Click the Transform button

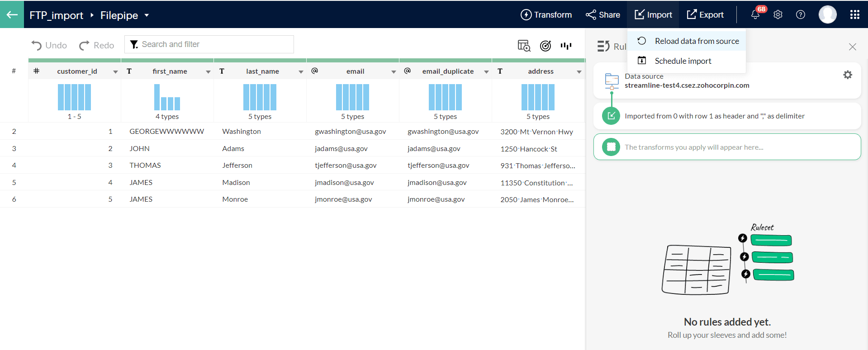(546, 15)
